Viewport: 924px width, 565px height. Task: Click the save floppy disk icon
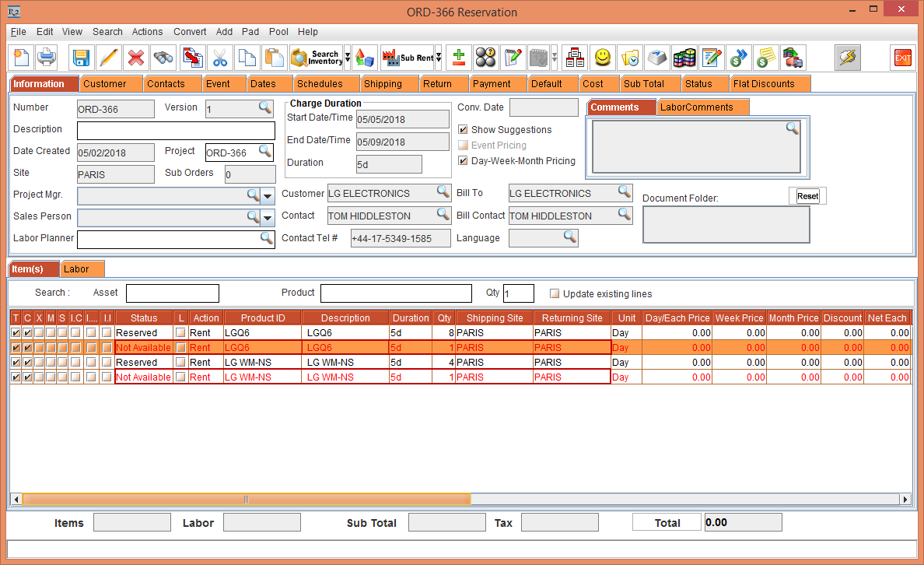81,58
